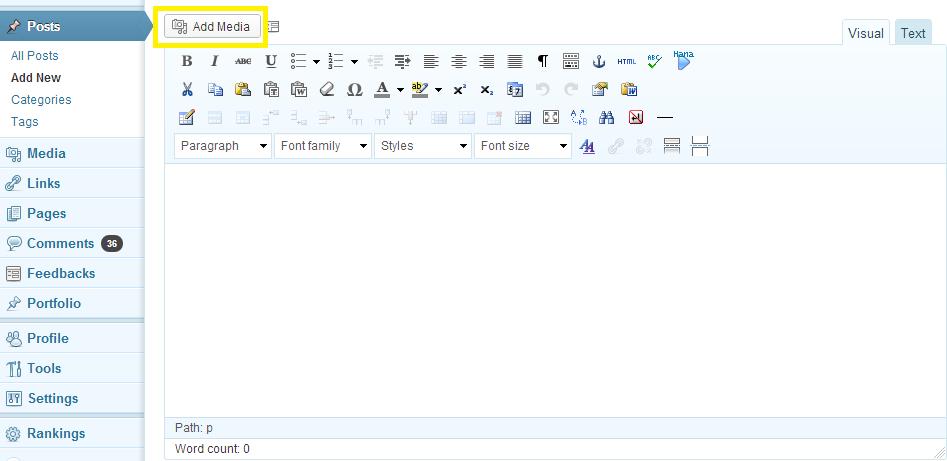Open the Paragraph format dropdown

coord(223,146)
